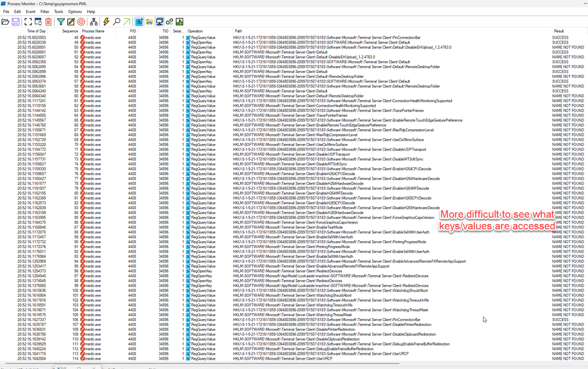Open the Tools menu

point(59,11)
